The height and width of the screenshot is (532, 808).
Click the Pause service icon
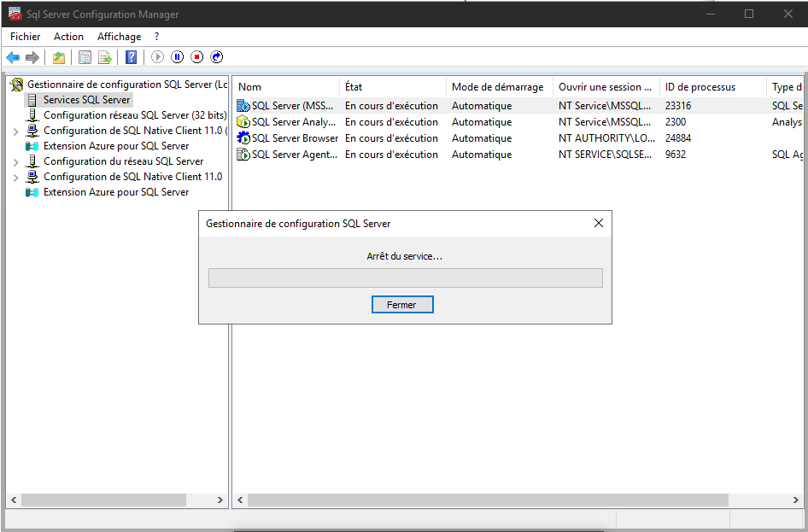(178, 57)
